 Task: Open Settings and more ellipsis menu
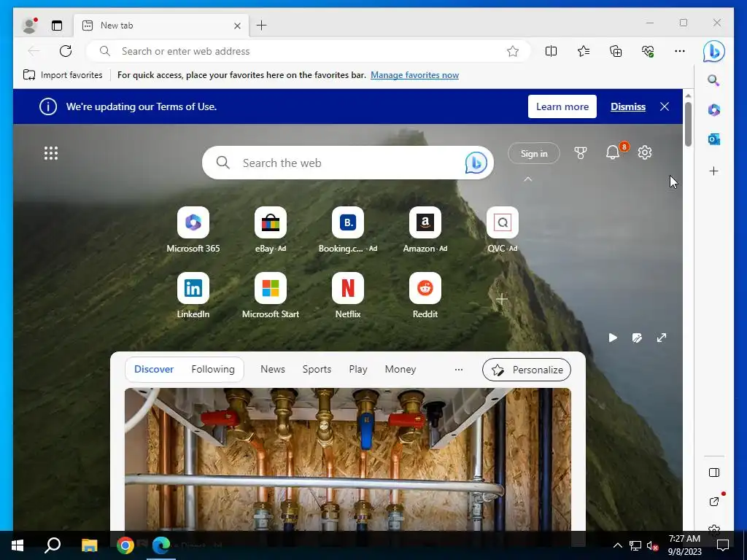click(680, 51)
